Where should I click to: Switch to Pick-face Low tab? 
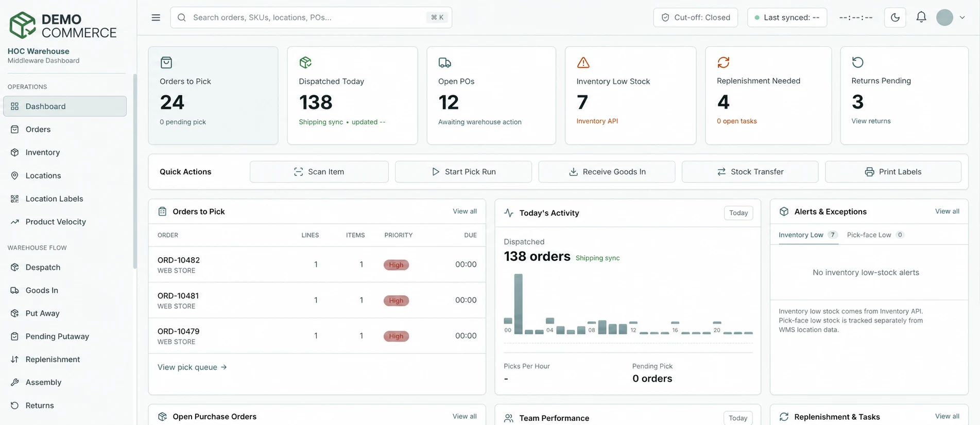coord(875,235)
